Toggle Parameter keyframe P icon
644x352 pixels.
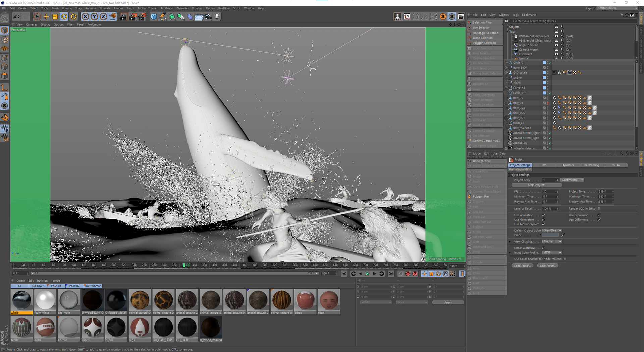[x=445, y=274]
